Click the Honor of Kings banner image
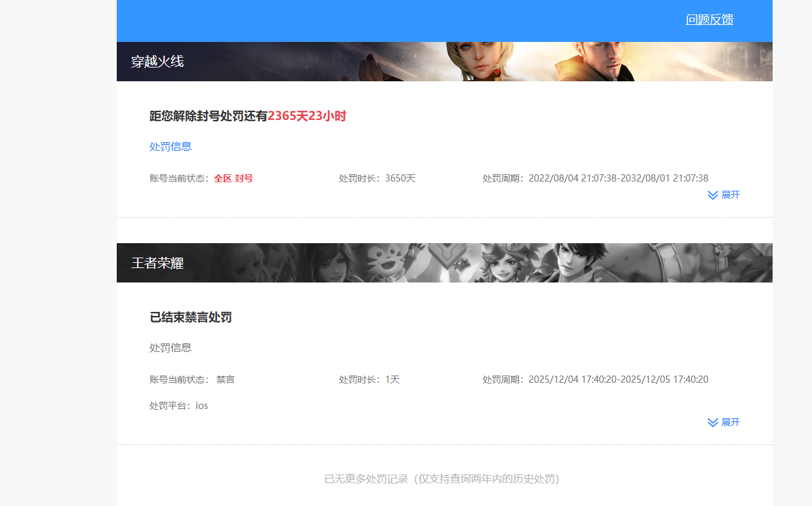Screen dimensions: 812x506 (x=445, y=262)
